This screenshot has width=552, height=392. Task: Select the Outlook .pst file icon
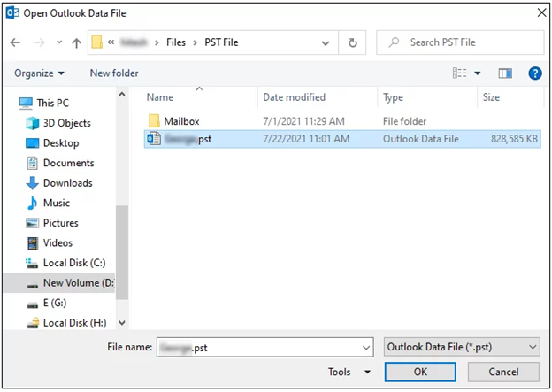(x=154, y=139)
